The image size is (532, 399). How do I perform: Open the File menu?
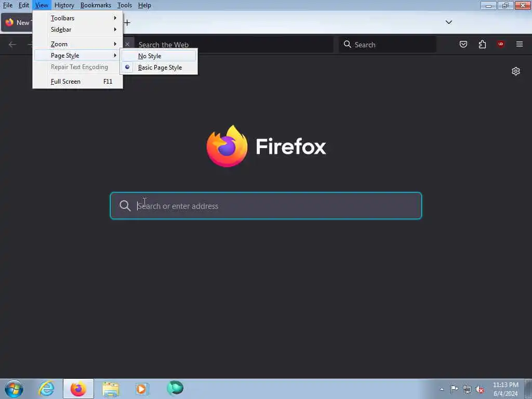8,5
